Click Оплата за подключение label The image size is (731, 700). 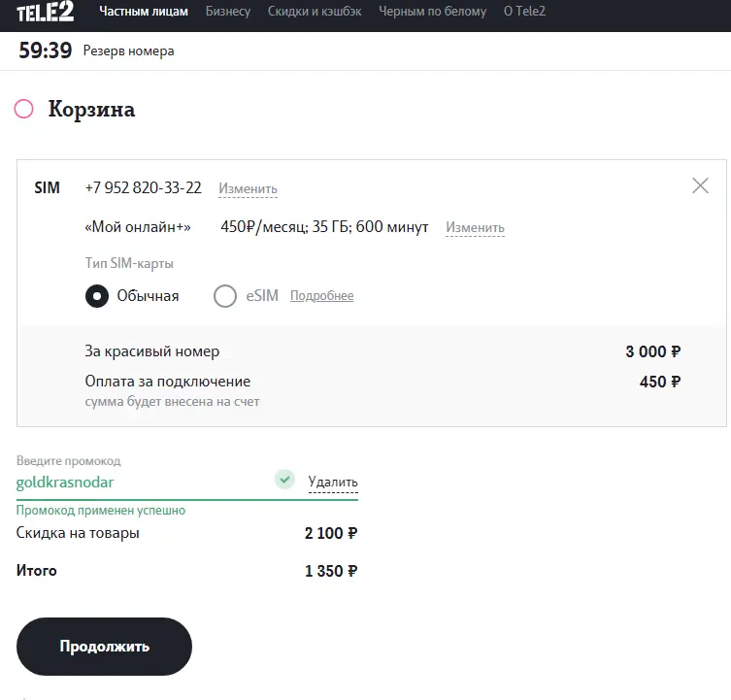168,382
